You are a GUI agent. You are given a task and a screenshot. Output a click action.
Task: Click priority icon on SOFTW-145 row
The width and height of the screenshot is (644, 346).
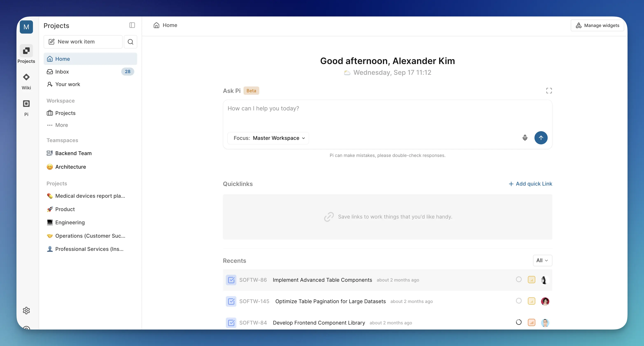click(532, 301)
